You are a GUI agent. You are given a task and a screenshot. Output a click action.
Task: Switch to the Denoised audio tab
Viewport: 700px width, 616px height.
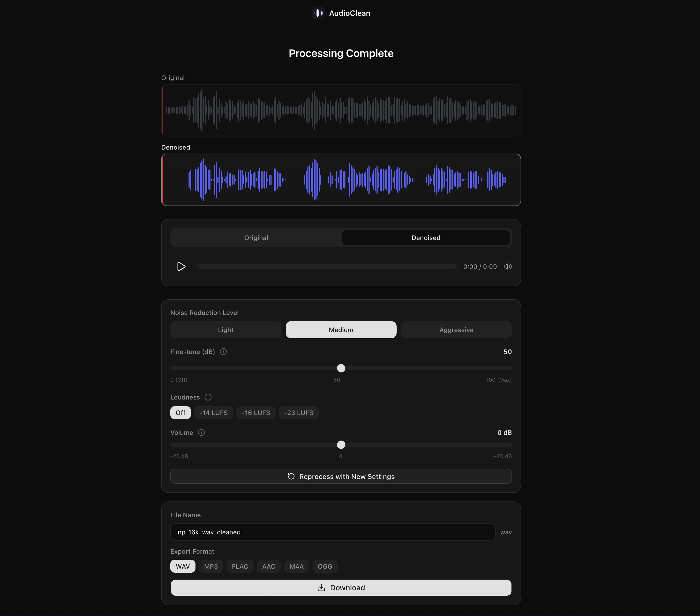(425, 238)
